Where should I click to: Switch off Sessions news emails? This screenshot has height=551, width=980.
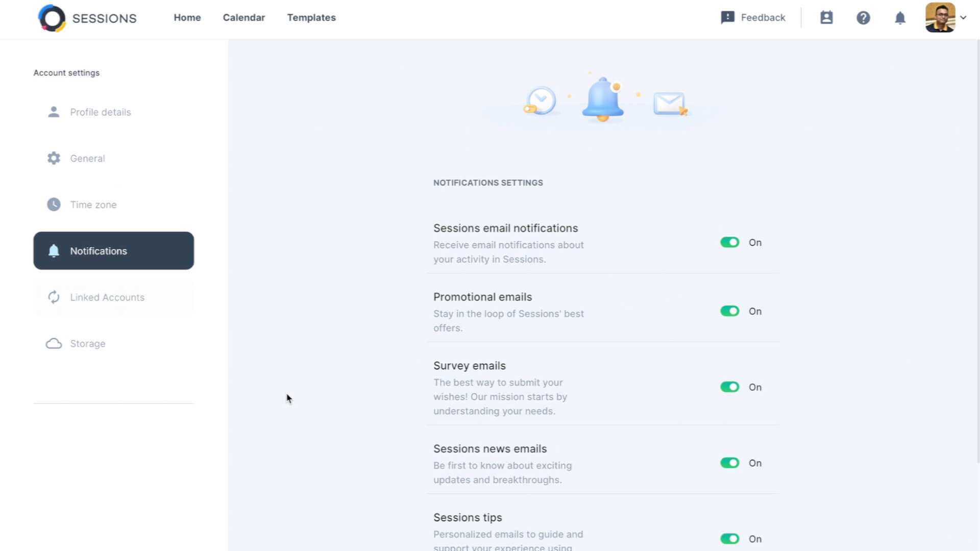click(729, 463)
